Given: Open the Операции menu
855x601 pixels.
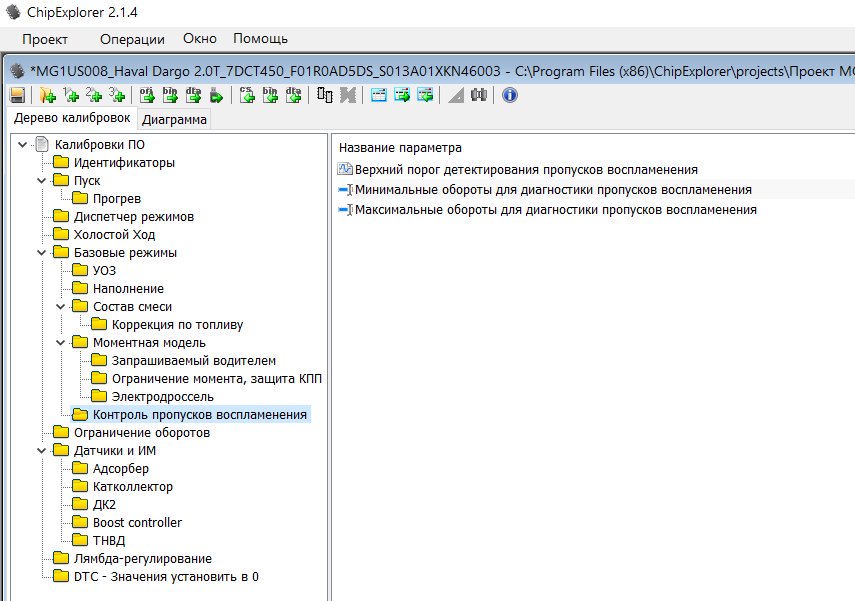Looking at the screenshot, I should (132, 39).
